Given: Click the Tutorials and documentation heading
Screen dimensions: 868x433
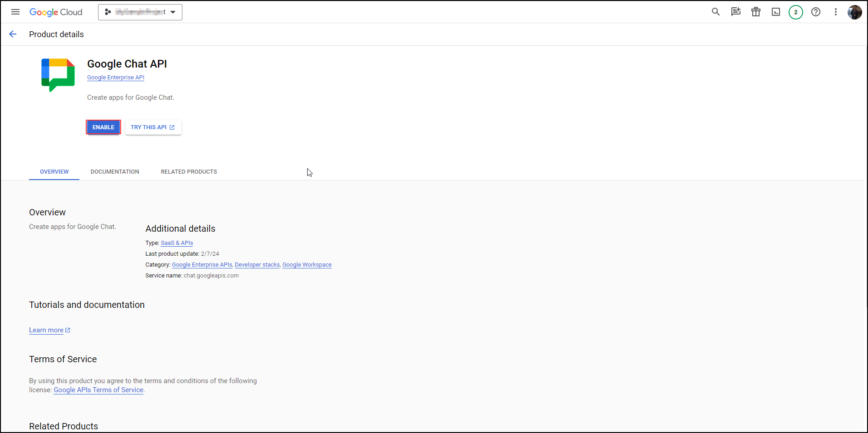Looking at the screenshot, I should click(87, 305).
